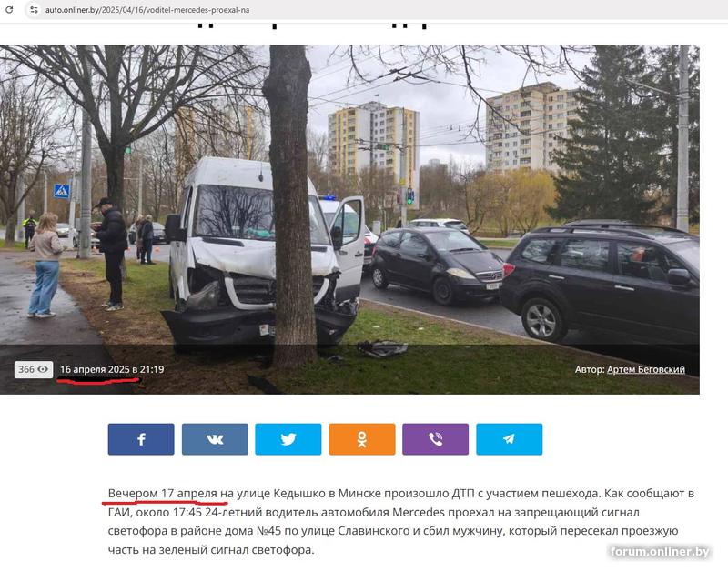Share the article on VK
728x571 pixels.
pyautogui.click(x=215, y=439)
